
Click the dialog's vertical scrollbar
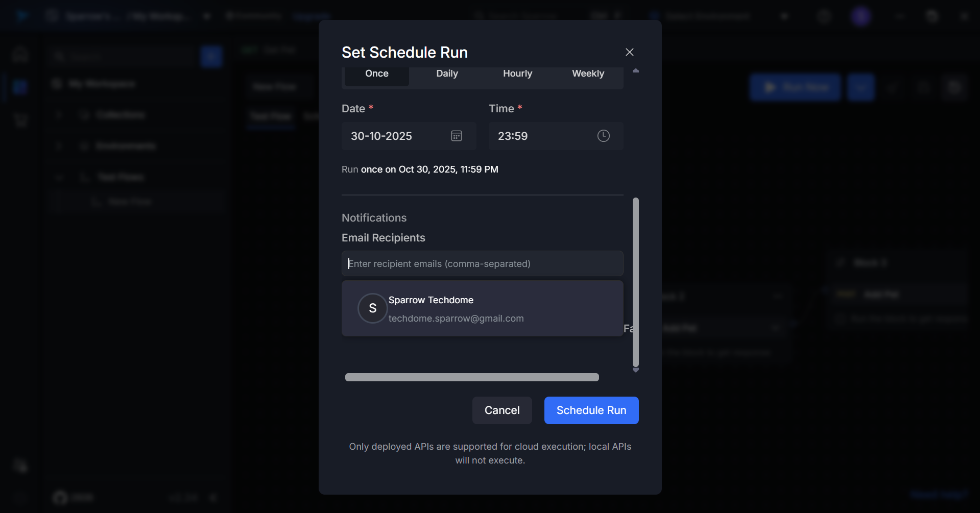pos(636,282)
